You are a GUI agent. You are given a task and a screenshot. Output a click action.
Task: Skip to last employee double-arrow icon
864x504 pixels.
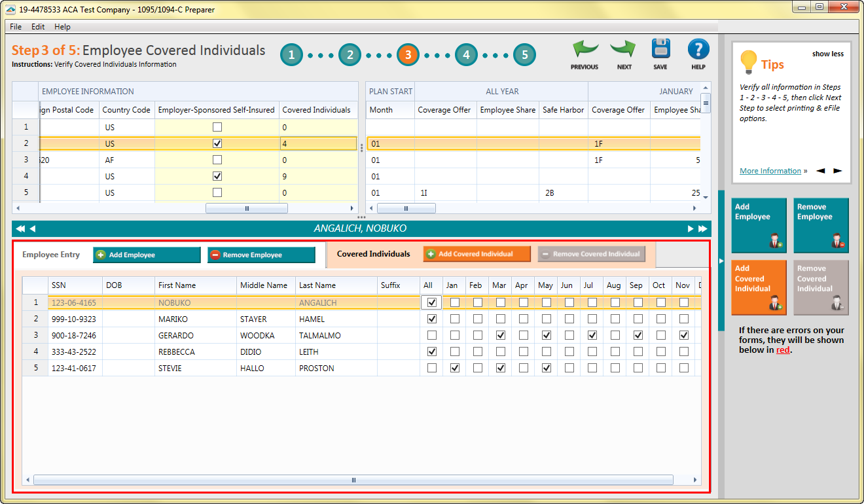tap(703, 228)
